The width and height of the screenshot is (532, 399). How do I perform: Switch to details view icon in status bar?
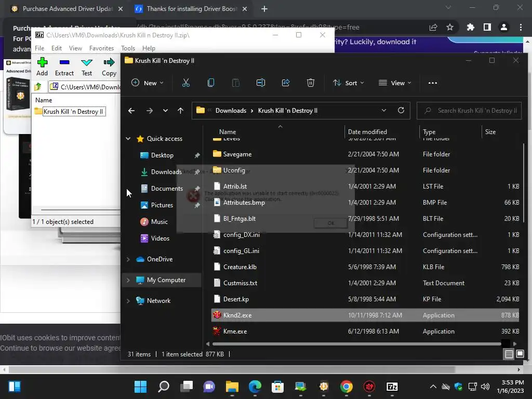[x=509, y=354]
